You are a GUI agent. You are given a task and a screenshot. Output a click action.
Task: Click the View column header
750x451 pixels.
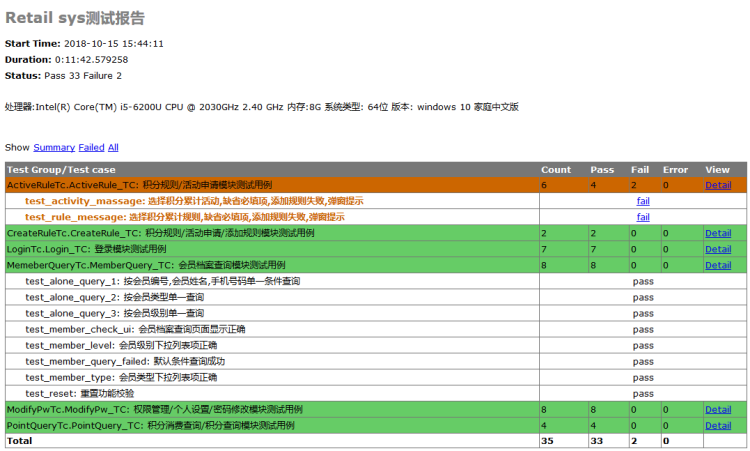point(717,170)
